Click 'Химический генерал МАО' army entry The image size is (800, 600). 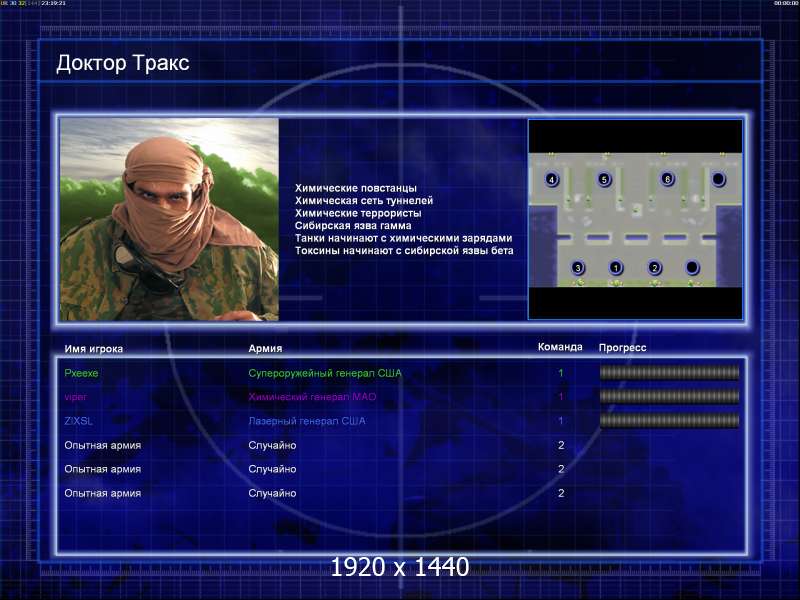point(312,396)
